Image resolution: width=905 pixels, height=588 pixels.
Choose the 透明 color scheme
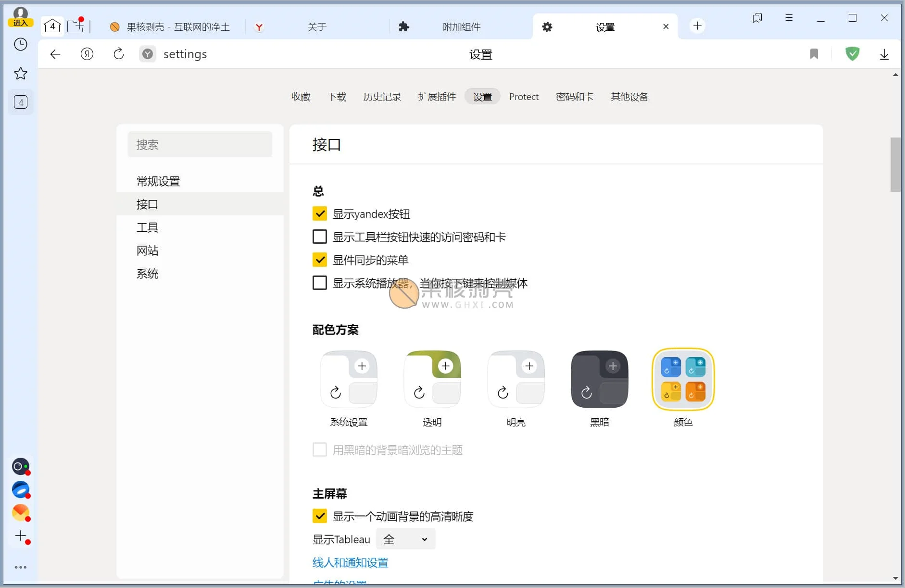click(432, 379)
